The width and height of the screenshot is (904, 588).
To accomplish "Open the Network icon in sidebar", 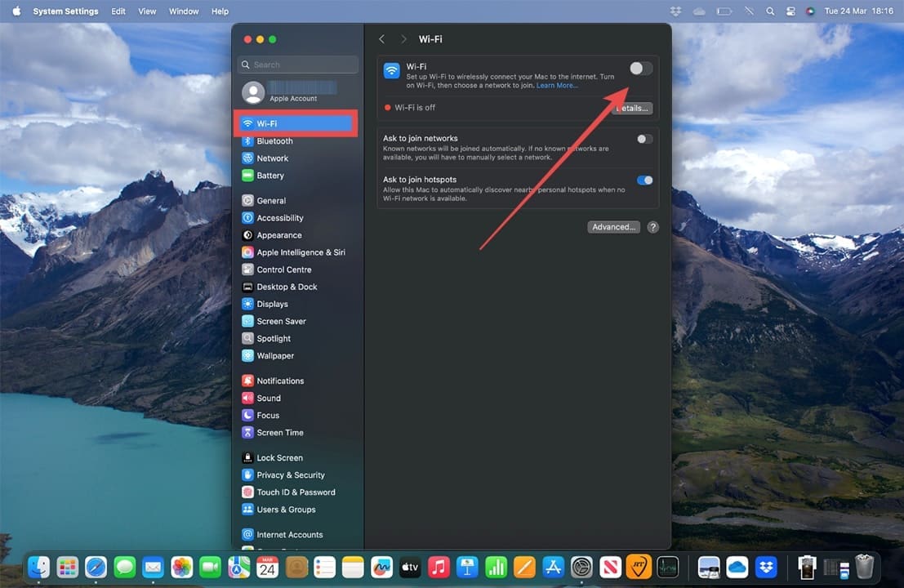I will pos(247,158).
